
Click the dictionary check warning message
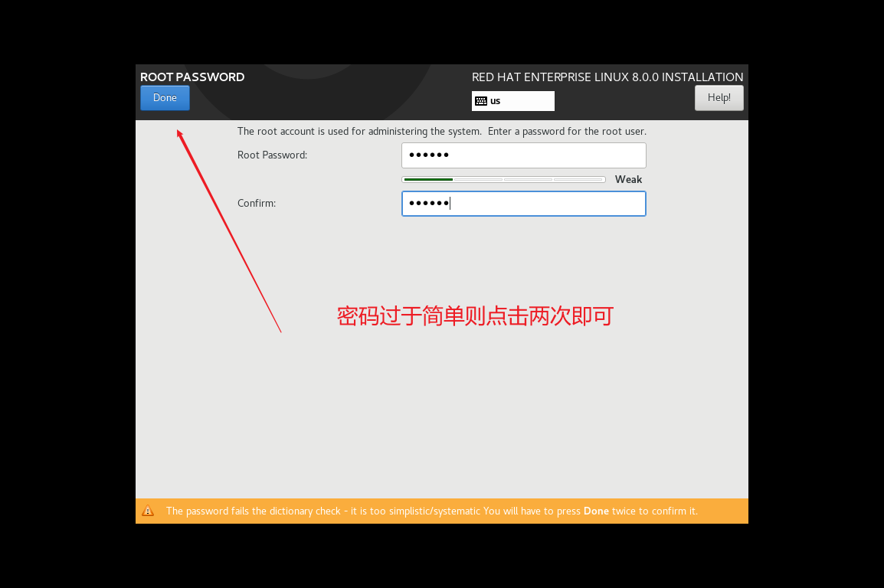[x=432, y=511]
